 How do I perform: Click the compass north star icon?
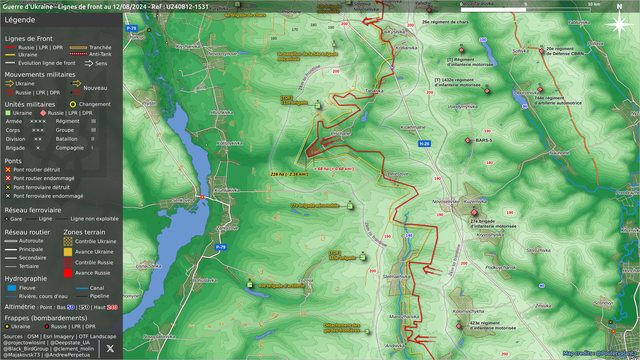click(619, 24)
